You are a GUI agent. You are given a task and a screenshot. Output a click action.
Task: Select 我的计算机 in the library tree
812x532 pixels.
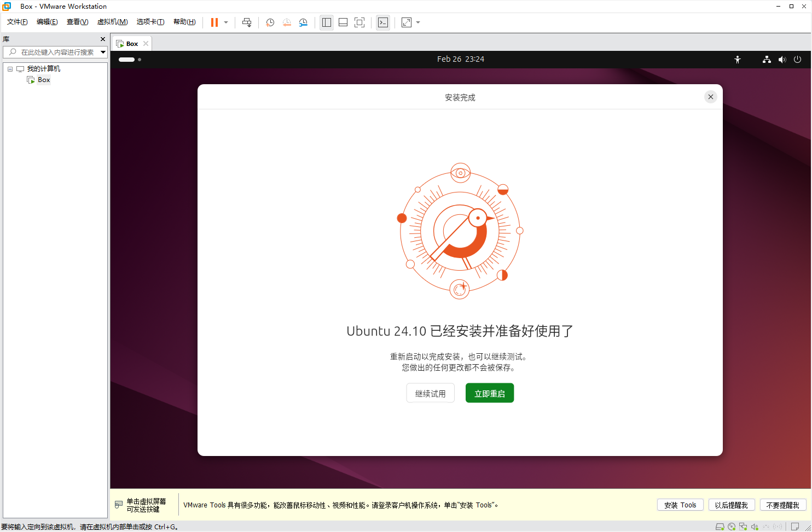pos(44,69)
